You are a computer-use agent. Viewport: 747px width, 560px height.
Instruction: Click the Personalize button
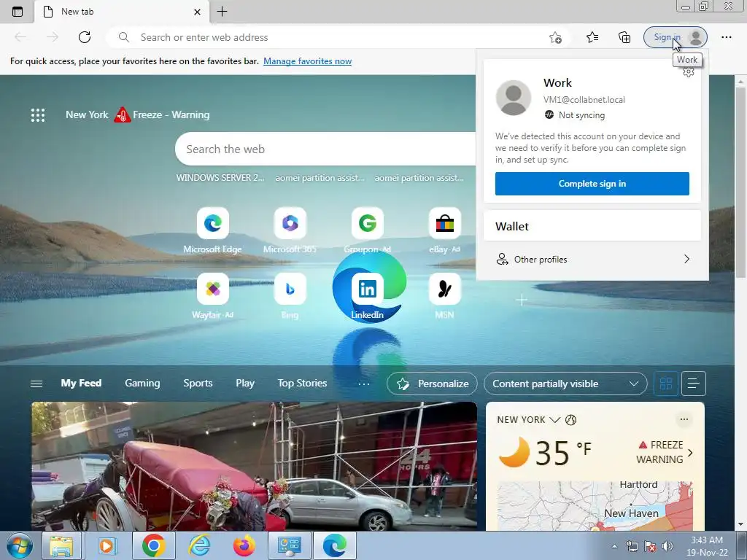tap(432, 384)
